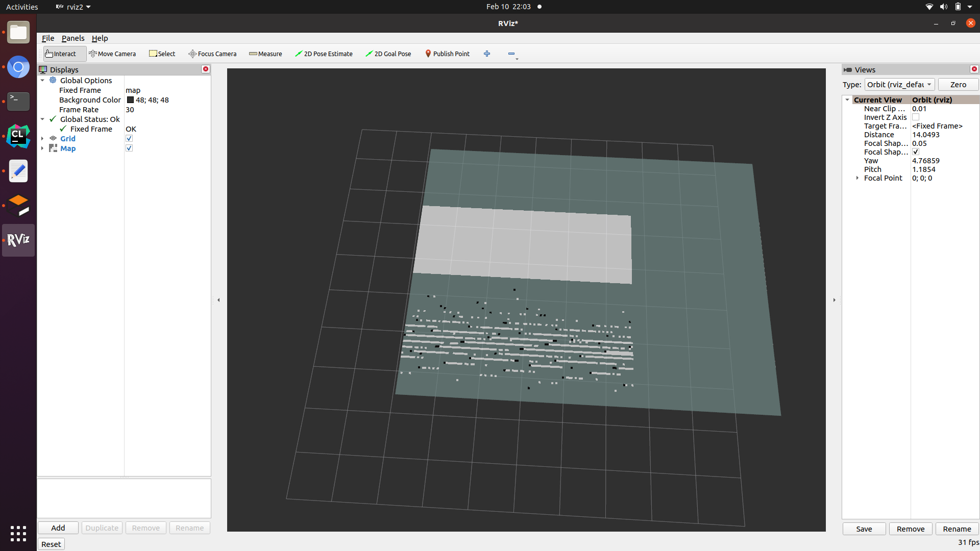The height and width of the screenshot is (551, 980).
Task: Collapse the Global Options tree
Action: pos(42,80)
